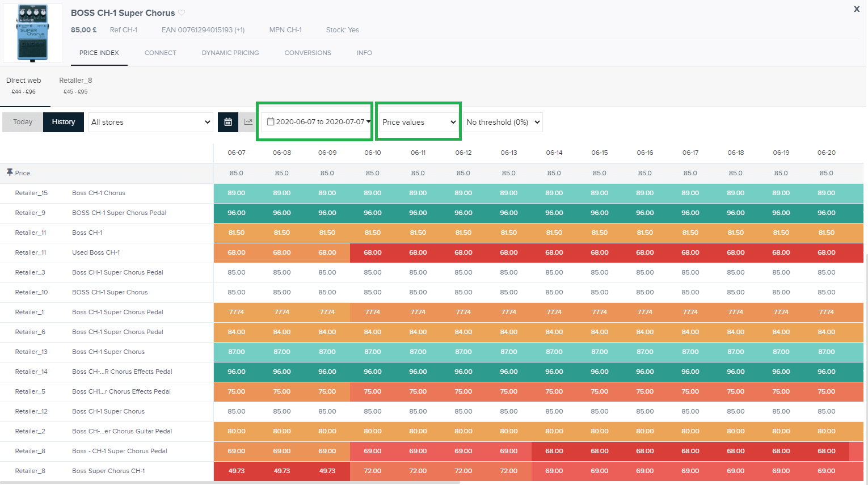This screenshot has height=485, width=868.
Task: Go to the CONVERSIONS tab
Action: click(308, 53)
